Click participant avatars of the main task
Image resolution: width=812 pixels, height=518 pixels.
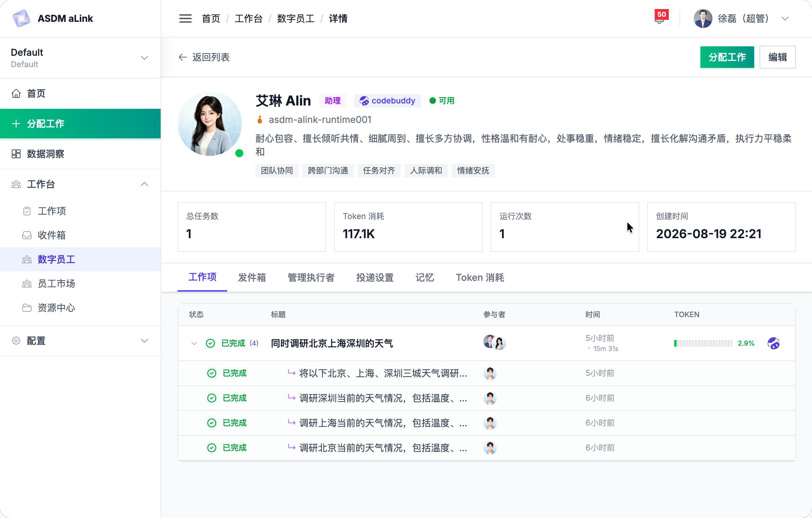click(494, 342)
